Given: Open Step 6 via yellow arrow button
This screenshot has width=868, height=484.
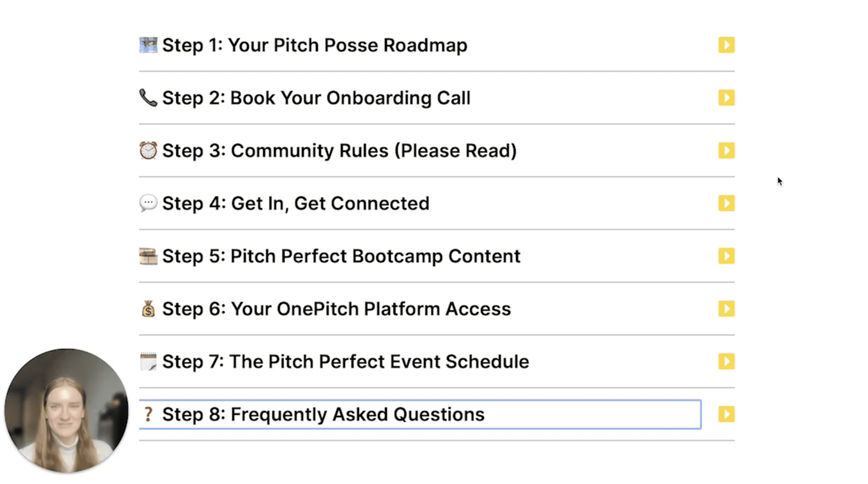Looking at the screenshot, I should 726,309.
